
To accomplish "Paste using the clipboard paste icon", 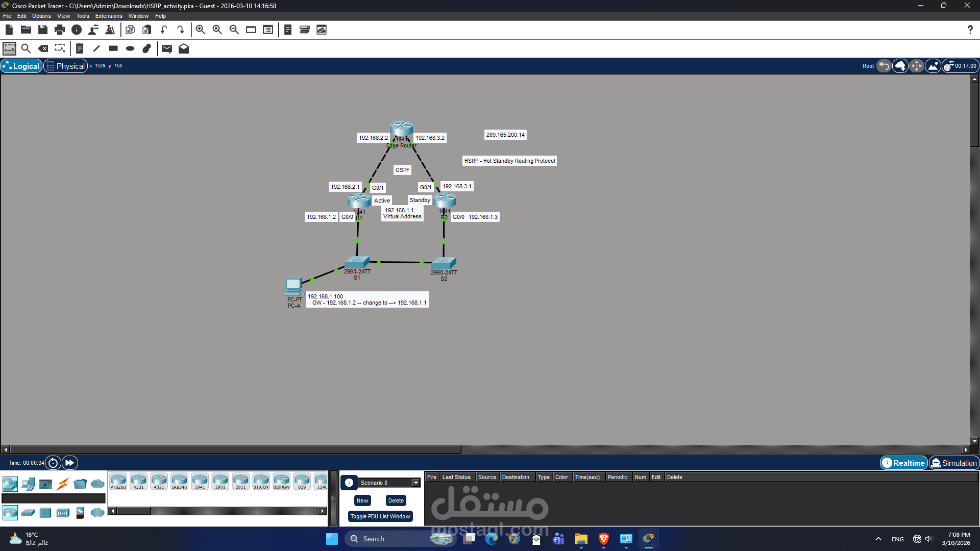I will pos(147,30).
